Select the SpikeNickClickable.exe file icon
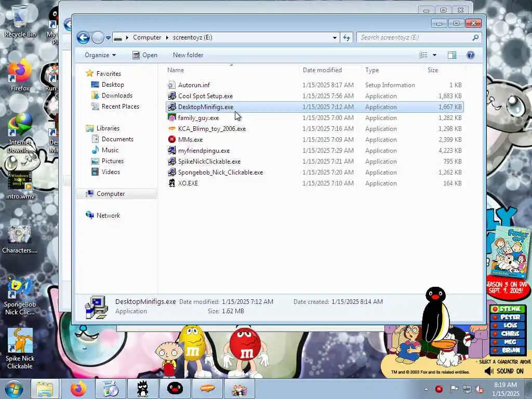This screenshot has width=532, height=399. (171, 161)
